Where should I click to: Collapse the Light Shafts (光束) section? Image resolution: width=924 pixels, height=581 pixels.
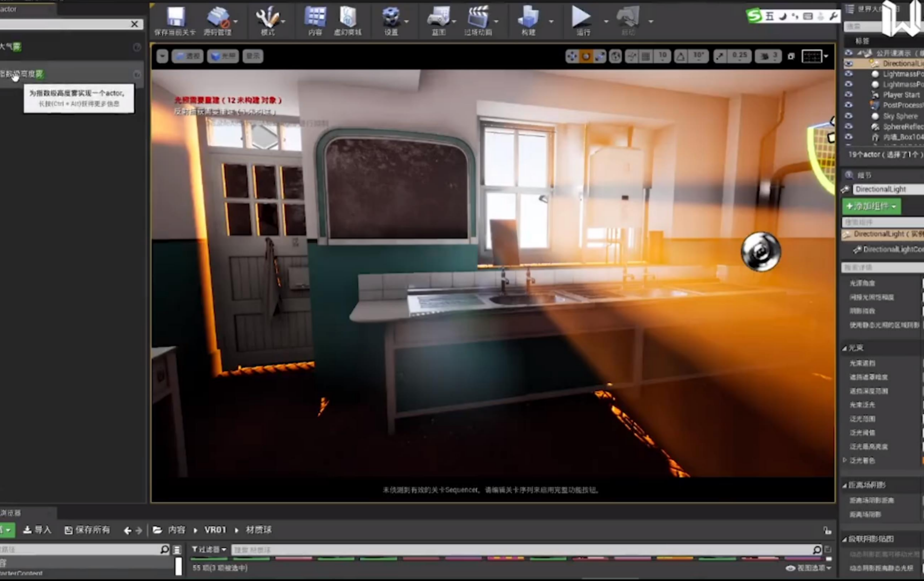[x=845, y=348]
